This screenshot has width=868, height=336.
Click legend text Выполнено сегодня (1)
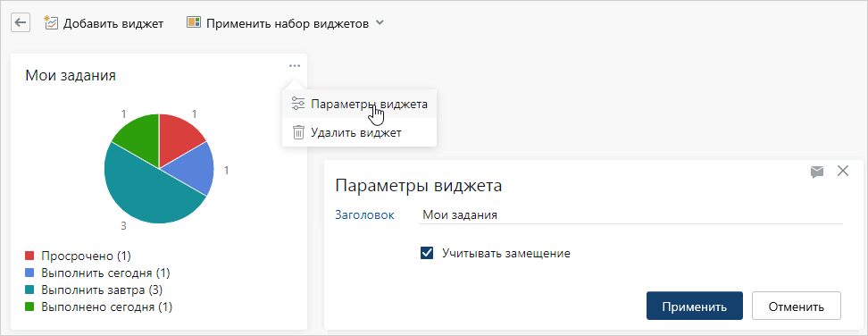[x=107, y=307]
